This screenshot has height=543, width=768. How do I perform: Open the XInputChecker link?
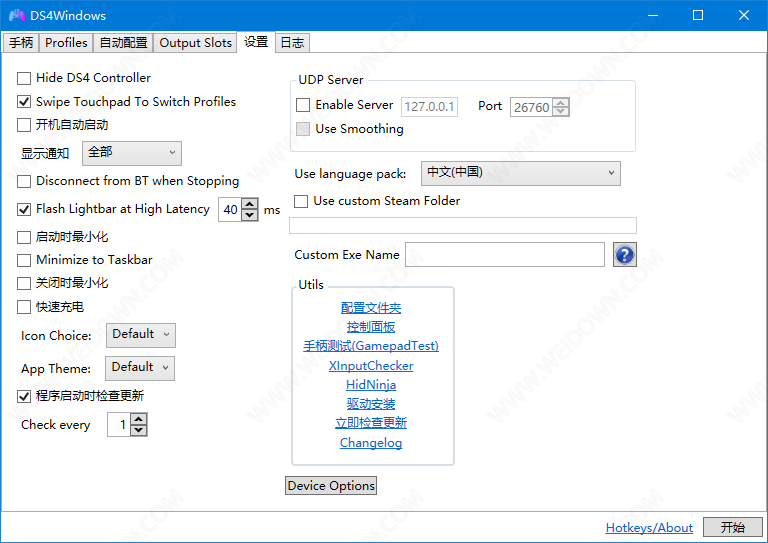click(x=371, y=366)
